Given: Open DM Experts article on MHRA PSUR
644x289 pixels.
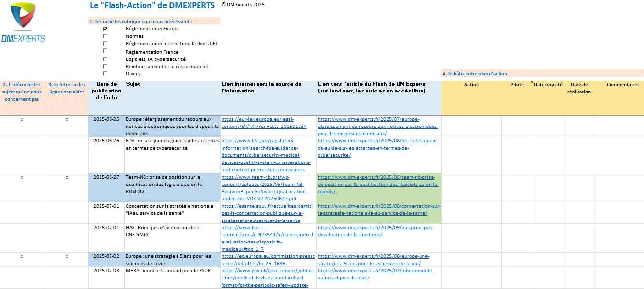Looking at the screenshot, I should [375, 274].
